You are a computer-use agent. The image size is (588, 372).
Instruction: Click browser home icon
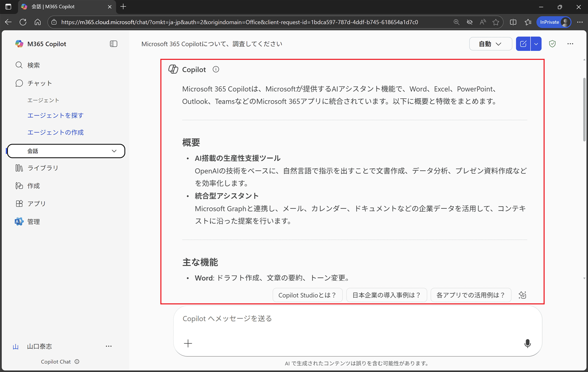(38, 22)
